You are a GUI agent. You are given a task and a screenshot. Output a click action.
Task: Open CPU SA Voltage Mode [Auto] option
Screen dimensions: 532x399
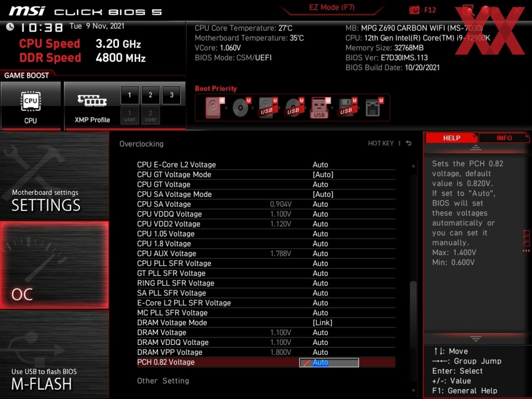click(x=323, y=194)
